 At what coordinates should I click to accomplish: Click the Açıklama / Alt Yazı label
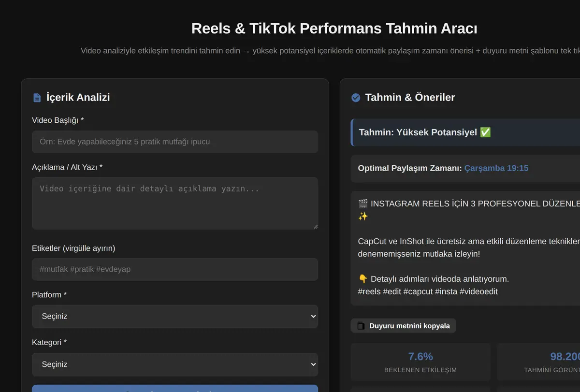[67, 167]
